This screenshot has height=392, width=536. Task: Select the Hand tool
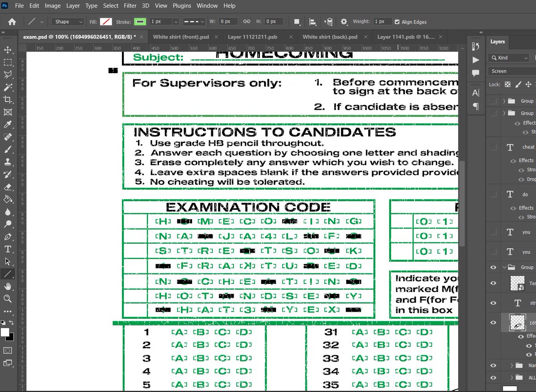tap(8, 286)
